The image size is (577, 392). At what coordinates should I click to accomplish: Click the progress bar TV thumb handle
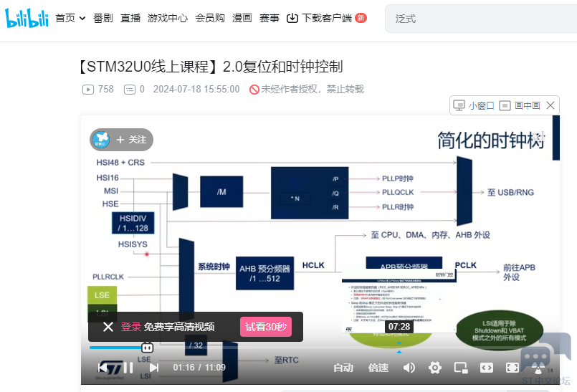pos(147,347)
